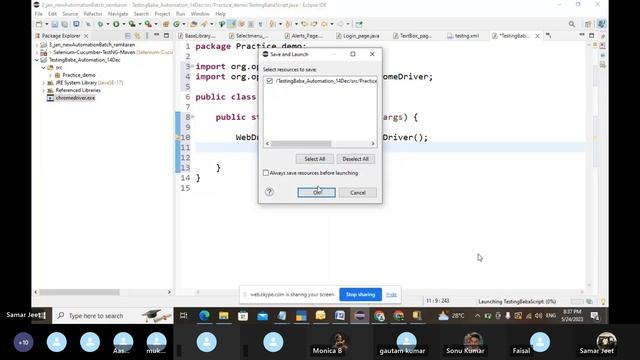Click the Next Annotation toolbar icon
The height and width of the screenshot is (360, 640).
272,24
